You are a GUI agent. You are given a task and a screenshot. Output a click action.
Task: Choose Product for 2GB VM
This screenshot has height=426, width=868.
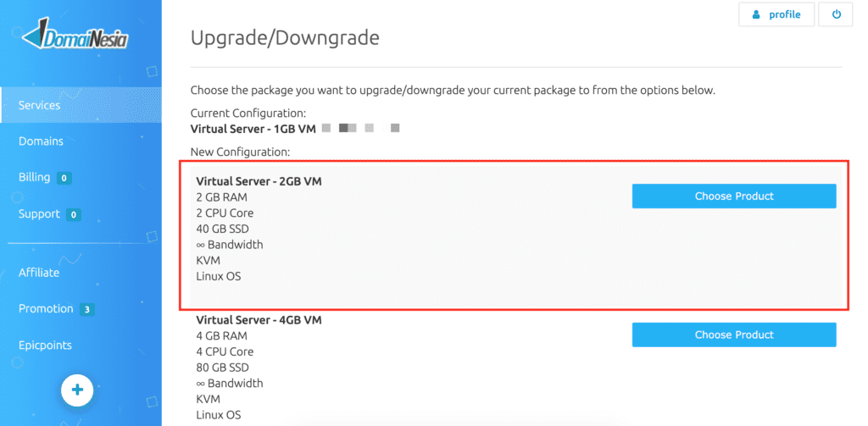(734, 196)
